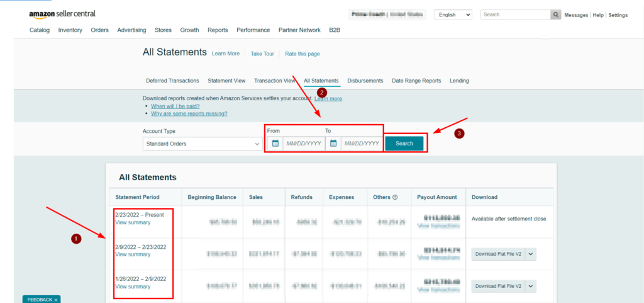Click Learn more link after settles your account
This screenshot has width=644, height=303.
[328, 99]
